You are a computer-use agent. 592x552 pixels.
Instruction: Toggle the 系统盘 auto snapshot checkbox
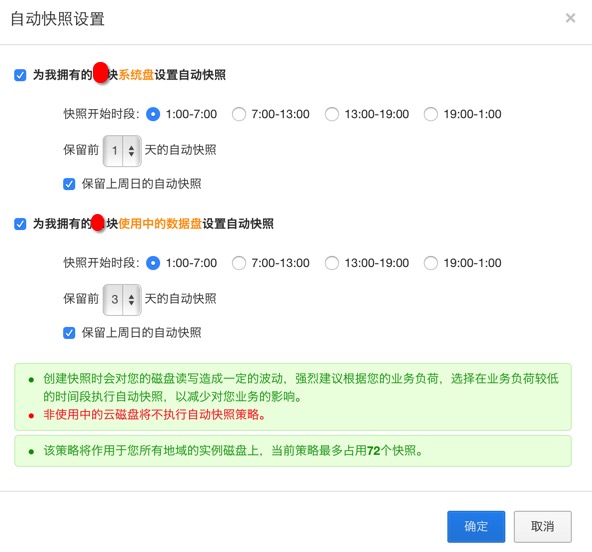(20, 75)
